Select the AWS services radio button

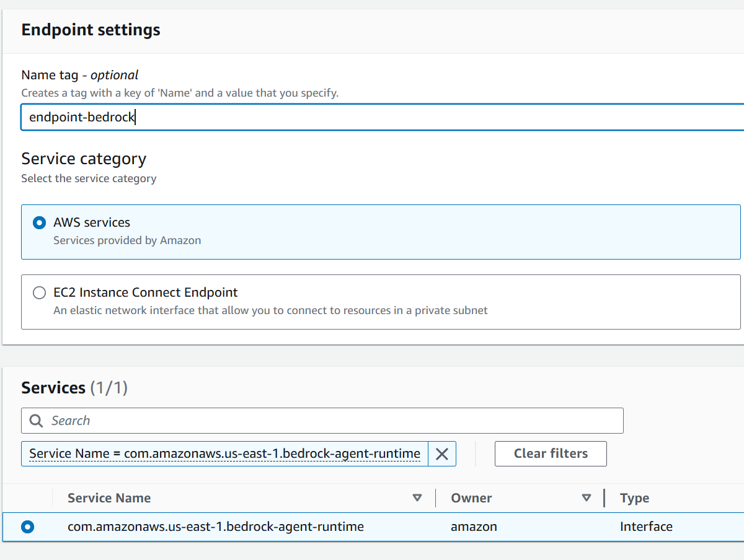tap(39, 222)
